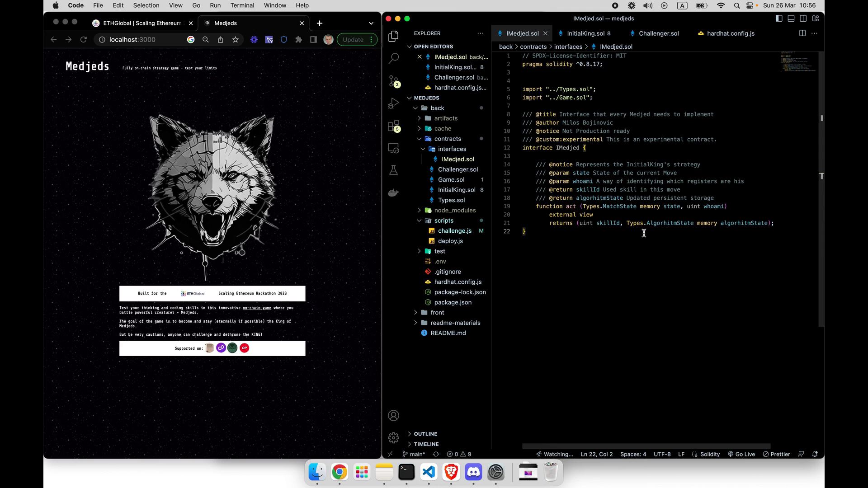
Task: Expand the cache folder
Action: click(443, 129)
